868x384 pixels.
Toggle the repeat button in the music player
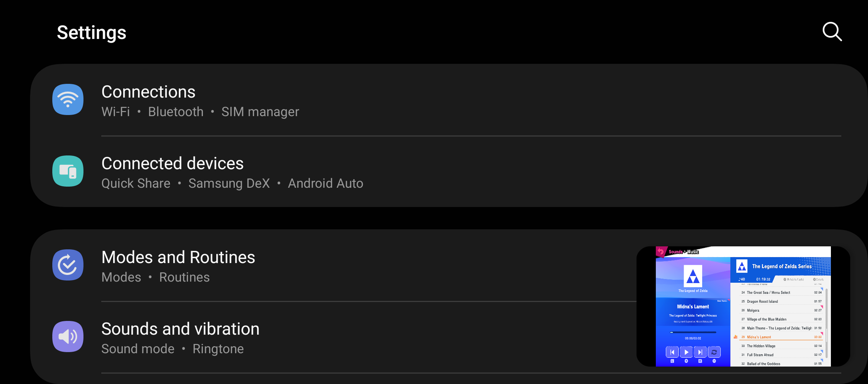(714, 352)
